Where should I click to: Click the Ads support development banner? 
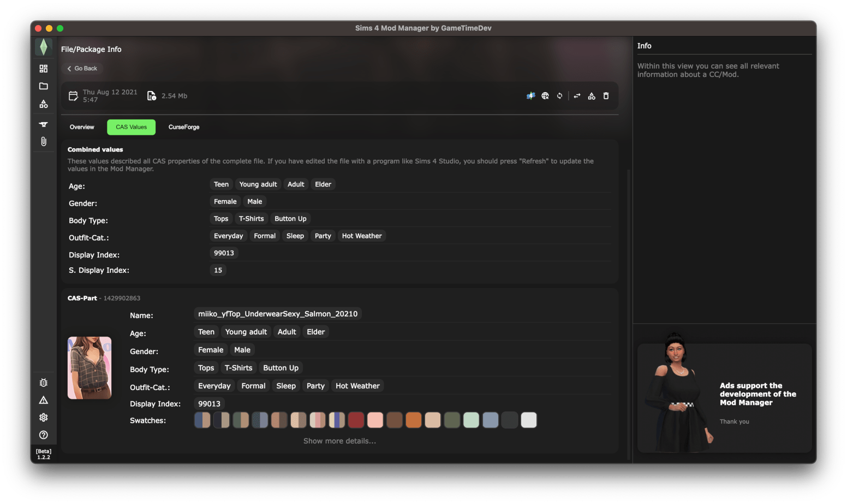click(725, 398)
